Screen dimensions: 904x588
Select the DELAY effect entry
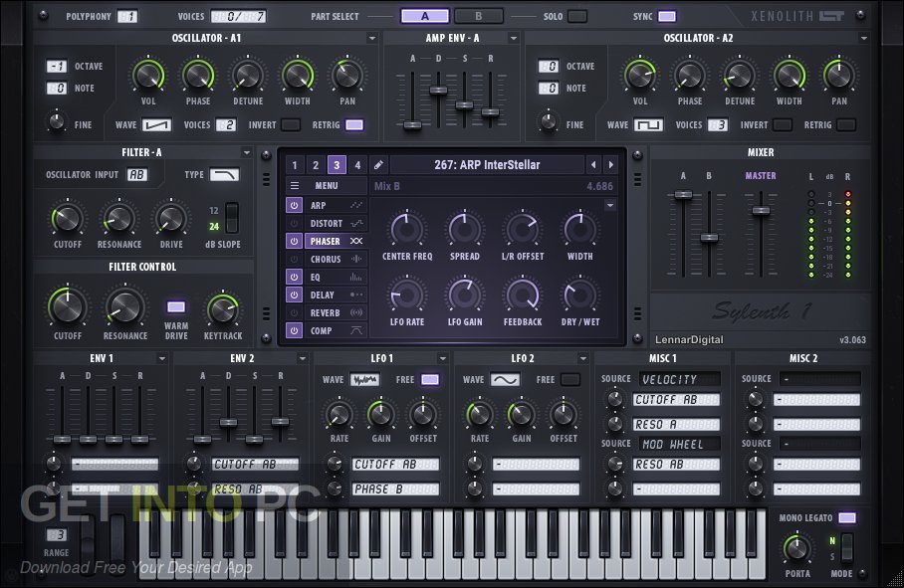click(x=337, y=294)
